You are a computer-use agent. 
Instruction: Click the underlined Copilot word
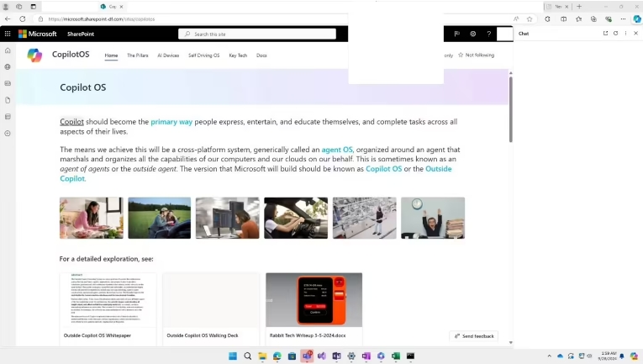(71, 122)
